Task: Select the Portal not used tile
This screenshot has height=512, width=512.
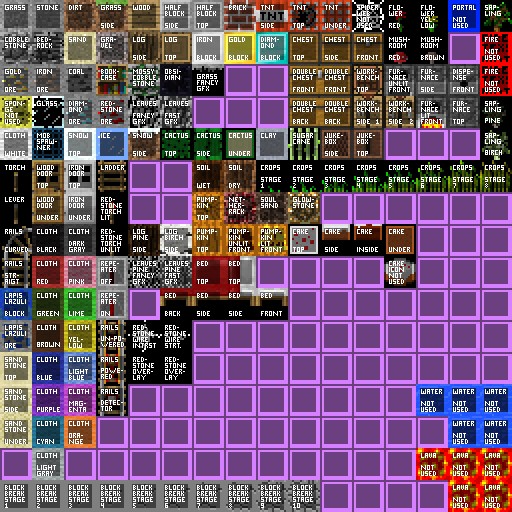Action: pos(464,16)
